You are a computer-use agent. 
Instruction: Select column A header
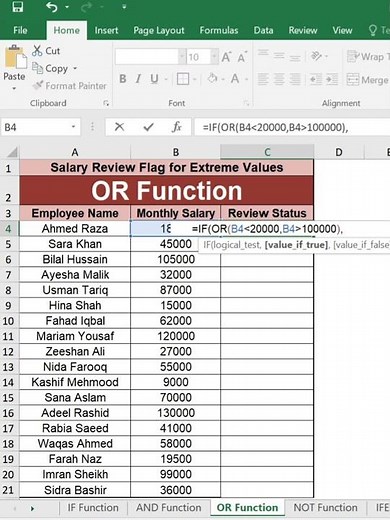pos(75,152)
